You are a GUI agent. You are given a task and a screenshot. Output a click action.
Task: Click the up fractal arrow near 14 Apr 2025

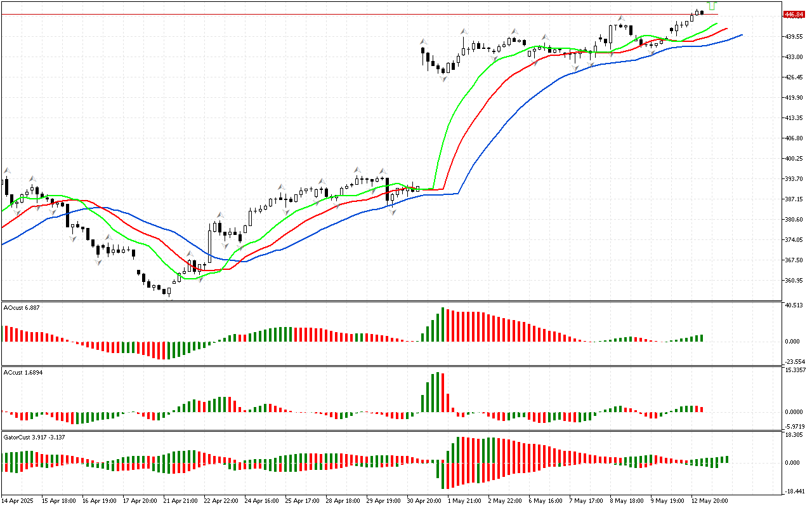pyautogui.click(x=8, y=170)
